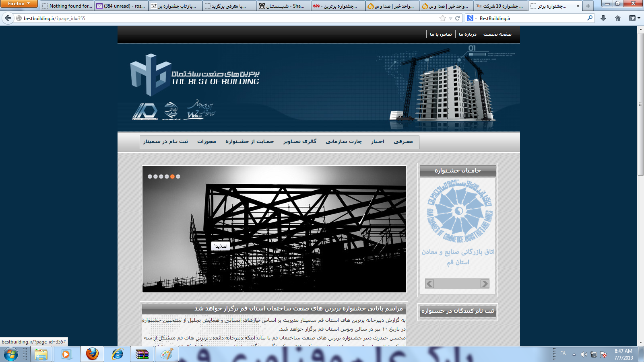Click the browser back arrow button
The height and width of the screenshot is (362, 644).
8,18
